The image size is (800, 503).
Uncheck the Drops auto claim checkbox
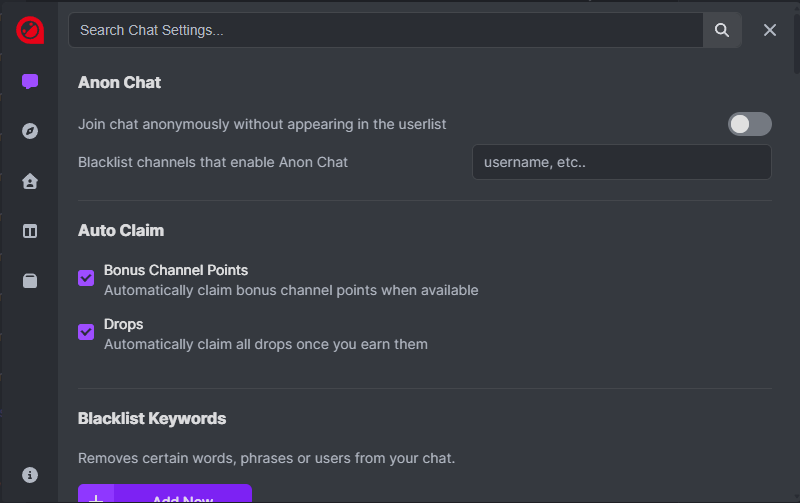(86, 332)
